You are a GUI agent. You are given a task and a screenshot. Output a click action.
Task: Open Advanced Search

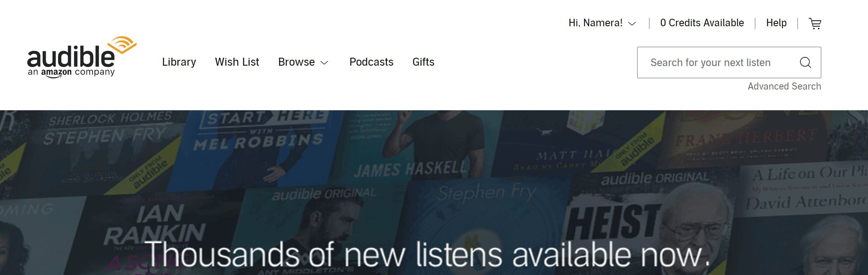(x=784, y=86)
